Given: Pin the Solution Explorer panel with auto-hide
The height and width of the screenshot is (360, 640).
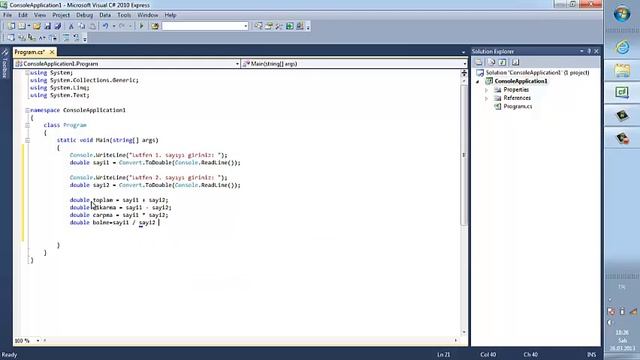Looking at the screenshot, I should pos(589,51).
